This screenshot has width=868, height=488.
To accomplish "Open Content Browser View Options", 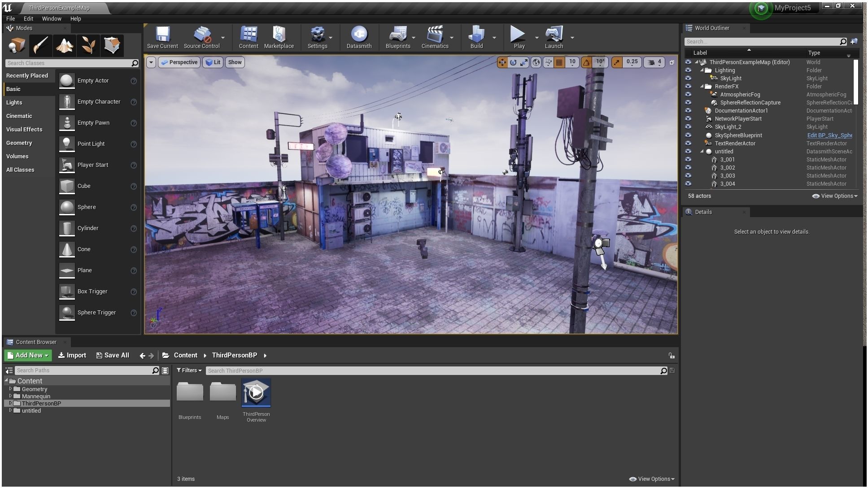I will pyautogui.click(x=652, y=479).
